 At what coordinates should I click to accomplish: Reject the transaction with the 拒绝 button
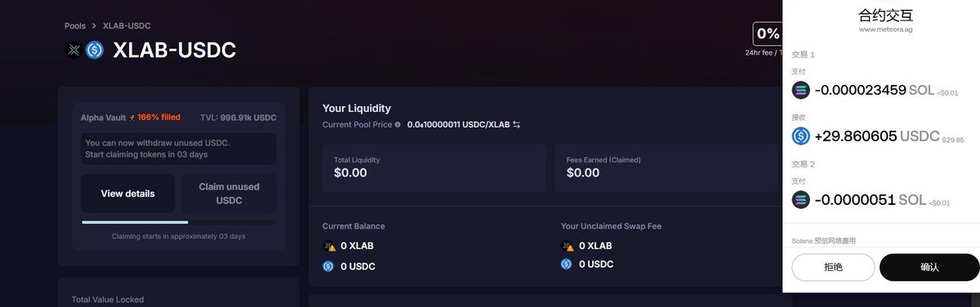[833, 267]
